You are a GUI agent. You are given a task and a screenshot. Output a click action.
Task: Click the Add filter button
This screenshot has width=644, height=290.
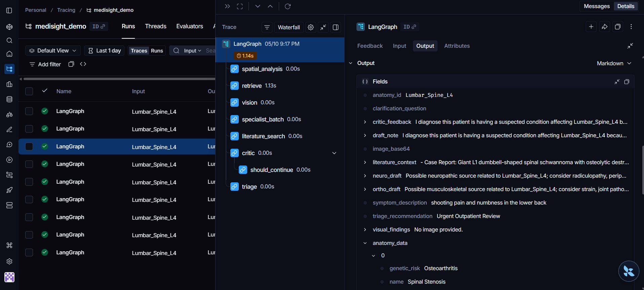click(45, 64)
